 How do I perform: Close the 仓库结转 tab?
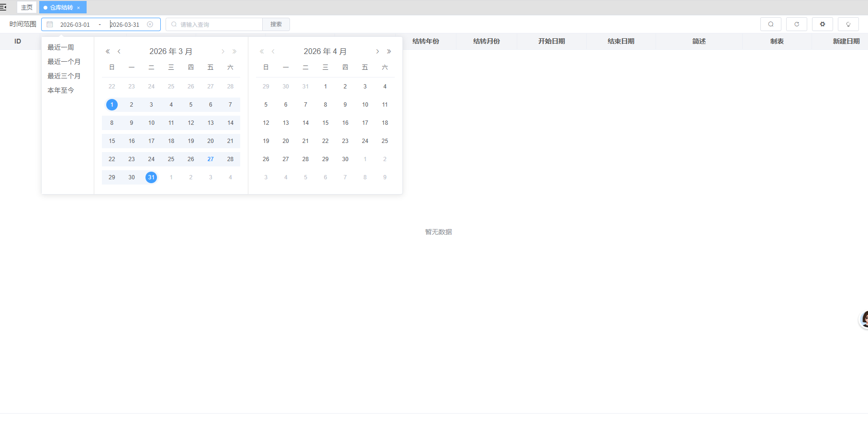click(x=78, y=8)
